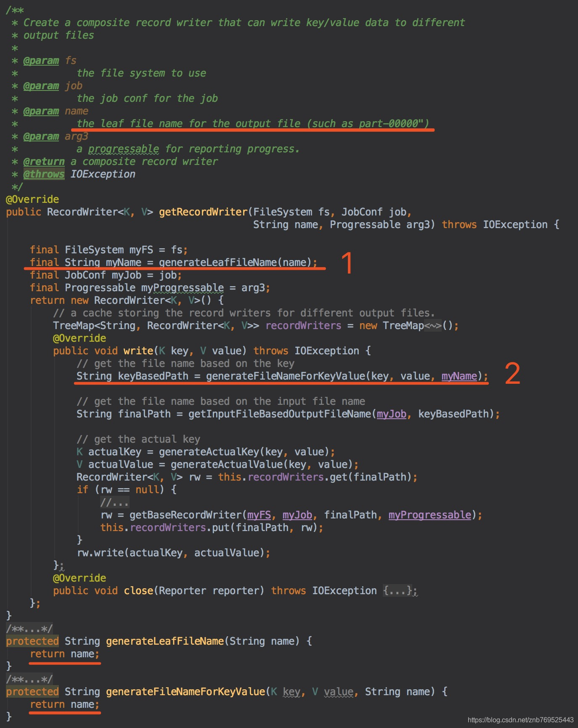Click recordWriters field in TreeMap declaration

(303, 326)
